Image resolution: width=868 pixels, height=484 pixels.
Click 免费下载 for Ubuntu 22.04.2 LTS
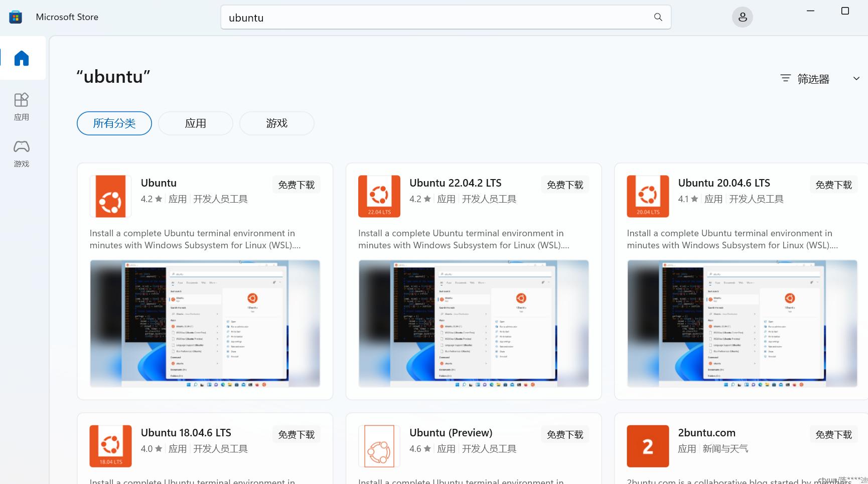point(565,185)
